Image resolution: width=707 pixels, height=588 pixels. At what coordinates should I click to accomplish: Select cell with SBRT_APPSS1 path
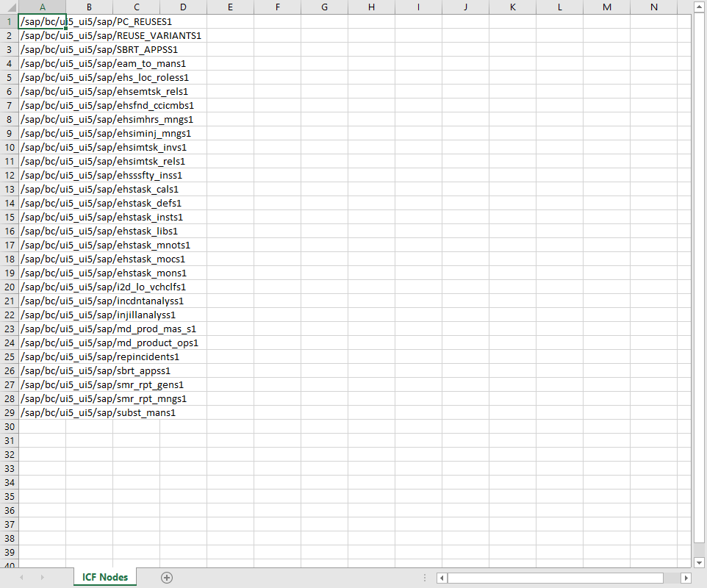[x=43, y=49]
